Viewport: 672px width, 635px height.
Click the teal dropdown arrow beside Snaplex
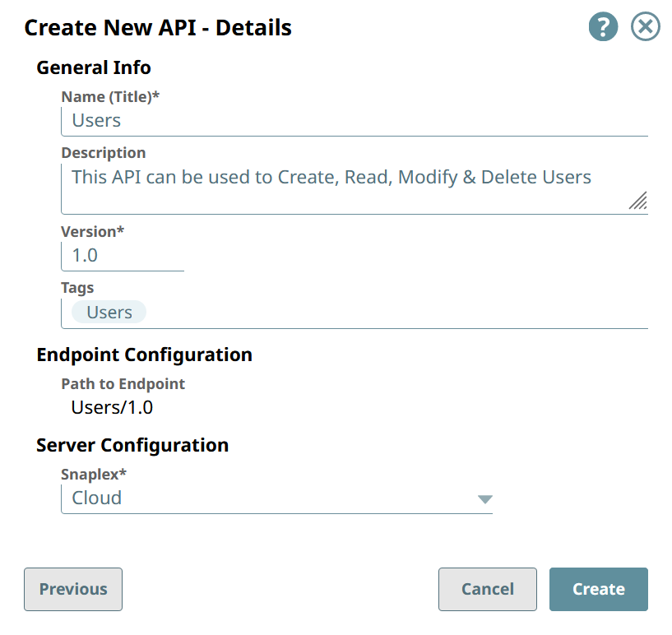coord(485,498)
